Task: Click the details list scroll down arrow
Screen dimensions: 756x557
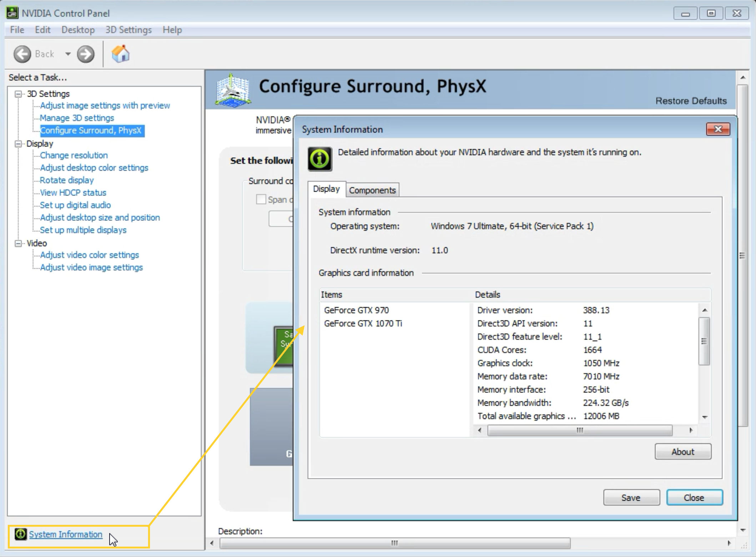Action: point(705,417)
